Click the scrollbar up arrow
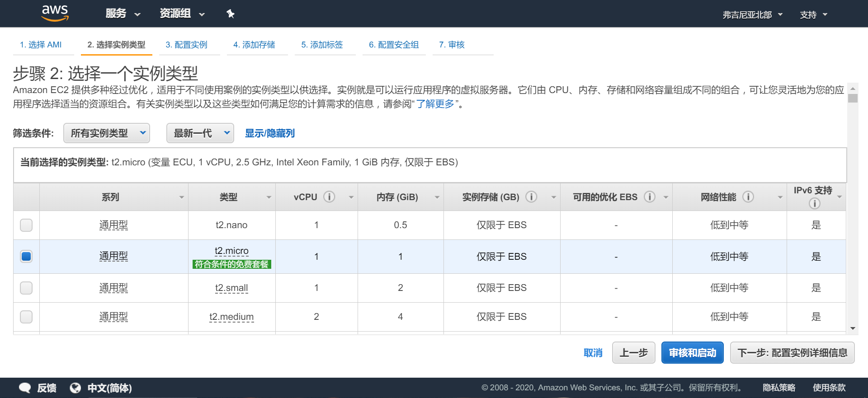 click(853, 89)
